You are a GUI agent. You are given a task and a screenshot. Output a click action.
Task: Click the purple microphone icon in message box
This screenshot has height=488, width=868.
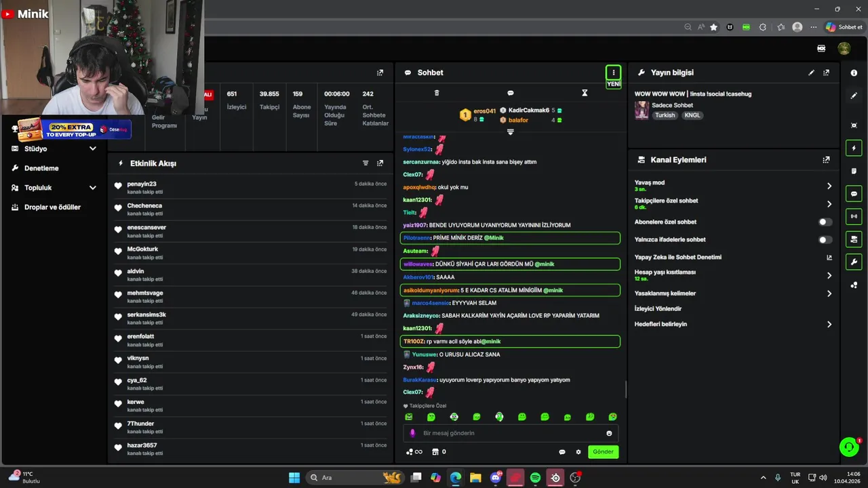(412, 433)
